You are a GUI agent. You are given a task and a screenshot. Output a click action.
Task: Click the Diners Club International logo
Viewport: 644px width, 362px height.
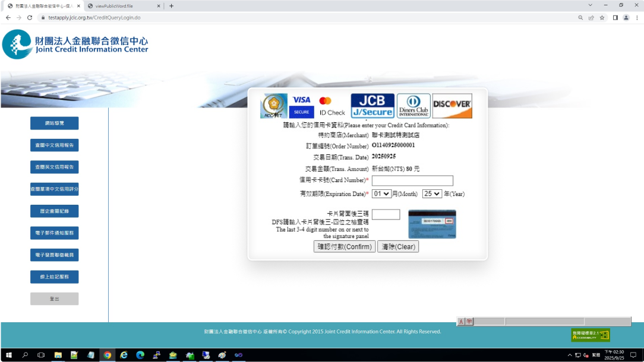(x=413, y=106)
